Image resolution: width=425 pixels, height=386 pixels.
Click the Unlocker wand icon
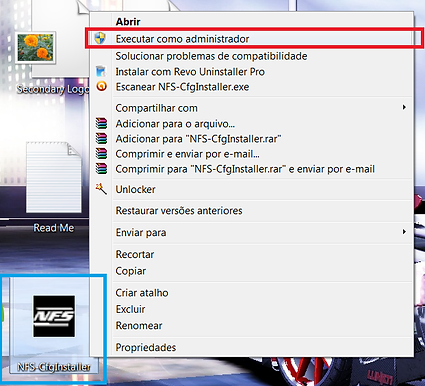[x=101, y=189]
